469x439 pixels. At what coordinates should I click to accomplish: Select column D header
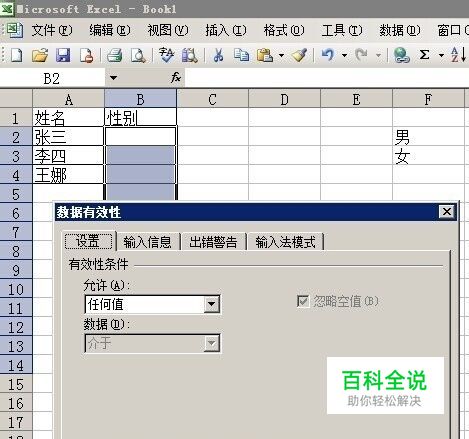pyautogui.click(x=284, y=99)
